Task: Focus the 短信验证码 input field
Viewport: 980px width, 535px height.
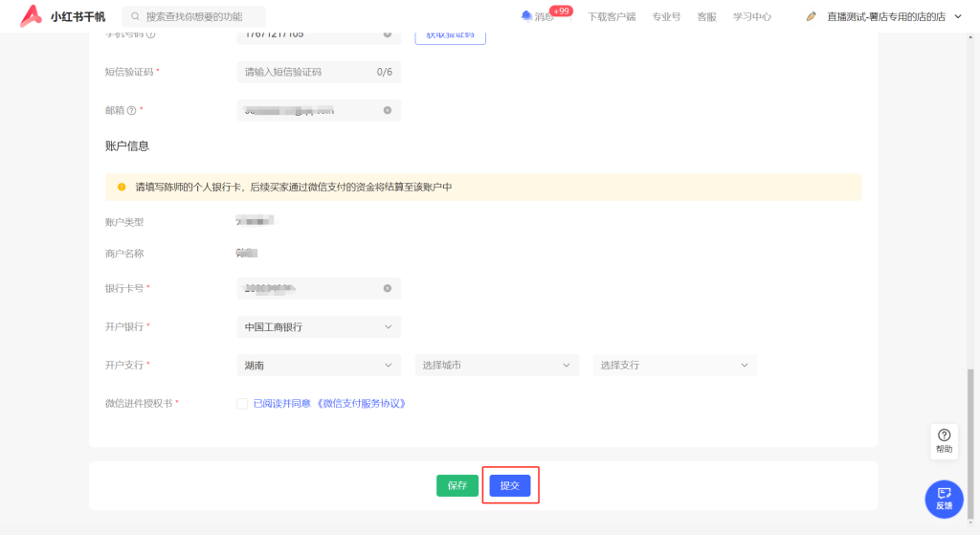Action: coord(319,72)
